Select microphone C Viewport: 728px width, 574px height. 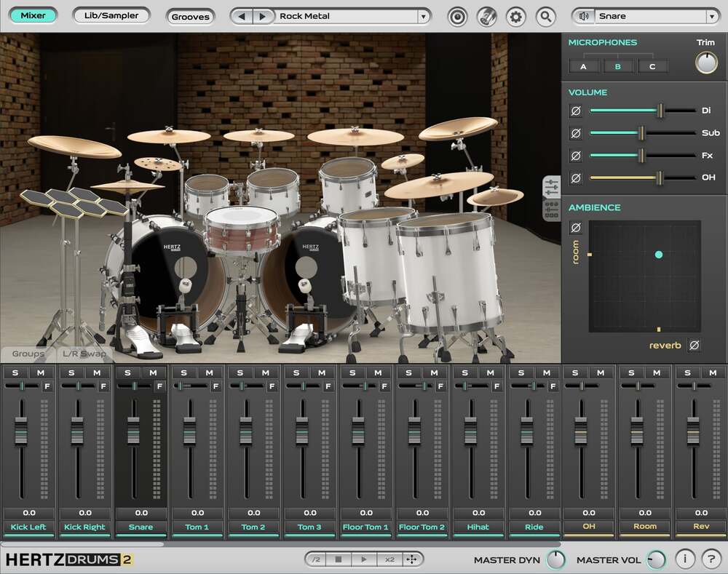(653, 65)
